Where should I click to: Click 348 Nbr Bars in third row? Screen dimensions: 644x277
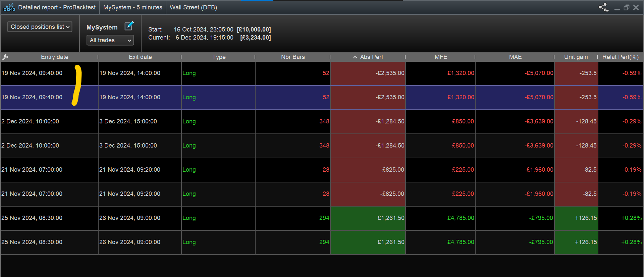coord(324,121)
